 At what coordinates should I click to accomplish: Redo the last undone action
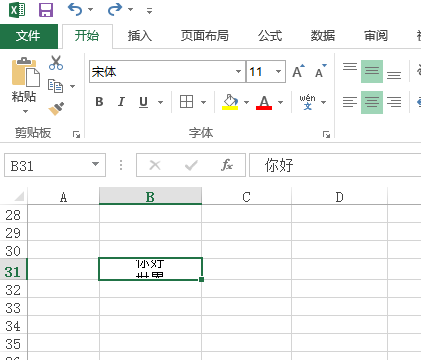(x=115, y=9)
